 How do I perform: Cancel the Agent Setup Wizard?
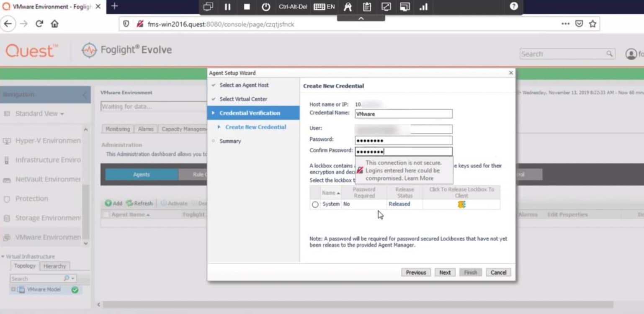[498, 273]
